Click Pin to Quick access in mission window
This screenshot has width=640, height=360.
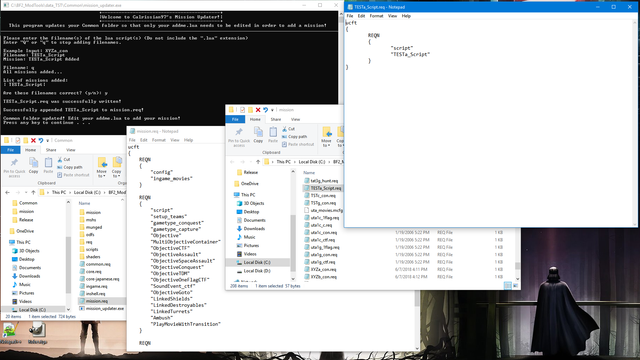pos(239,137)
